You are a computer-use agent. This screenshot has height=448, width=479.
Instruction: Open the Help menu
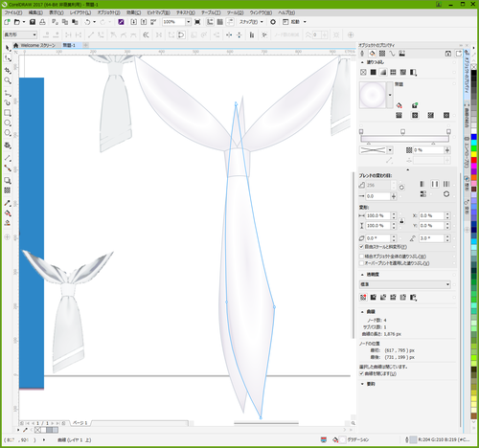pos(286,12)
